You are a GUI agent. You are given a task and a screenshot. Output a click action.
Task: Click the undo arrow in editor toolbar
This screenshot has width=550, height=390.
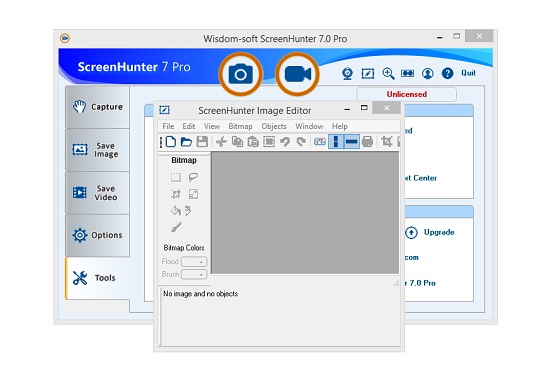tap(285, 142)
